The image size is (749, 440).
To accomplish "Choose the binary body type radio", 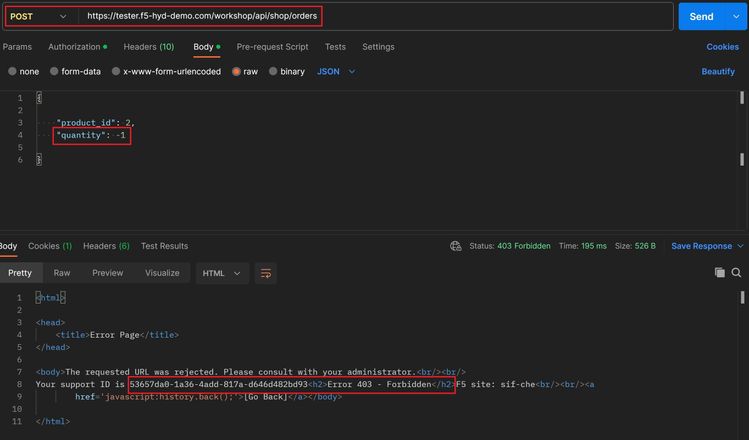I will coord(272,72).
